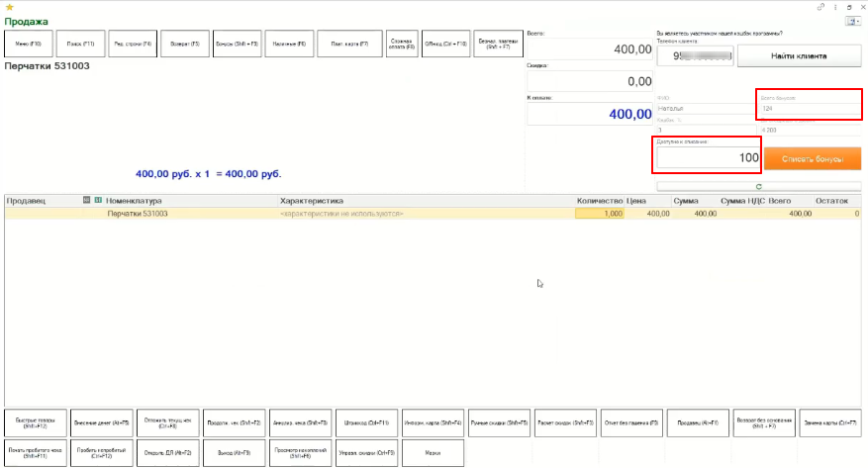Click Ручные скидки button

coord(499,423)
